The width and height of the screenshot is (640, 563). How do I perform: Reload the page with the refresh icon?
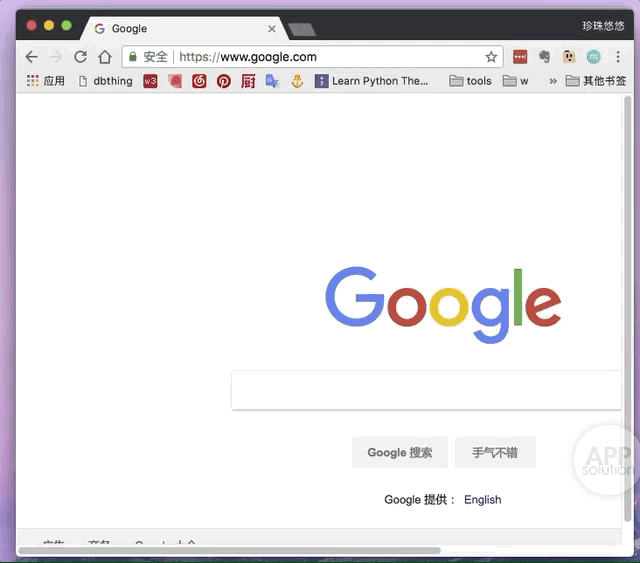coord(80,57)
